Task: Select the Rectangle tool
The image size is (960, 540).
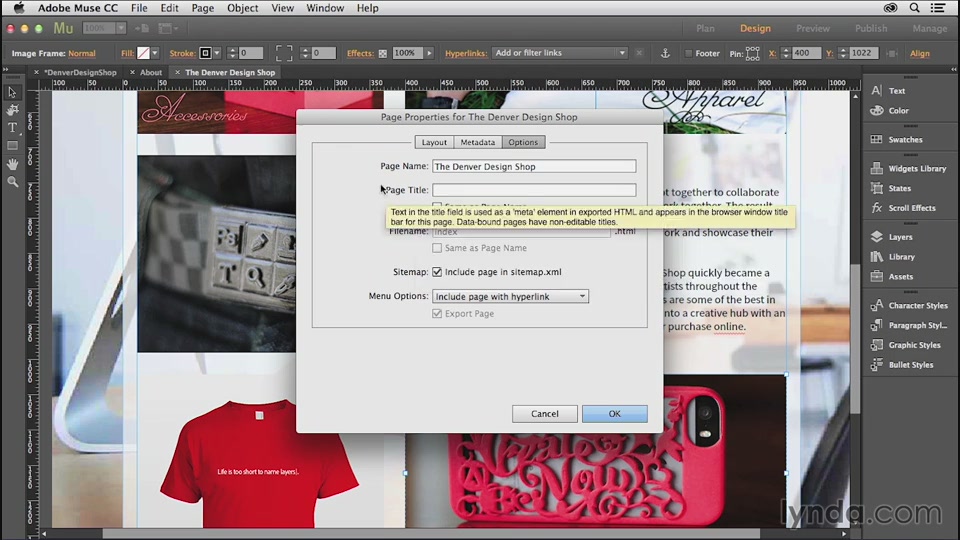Action: click(x=12, y=146)
